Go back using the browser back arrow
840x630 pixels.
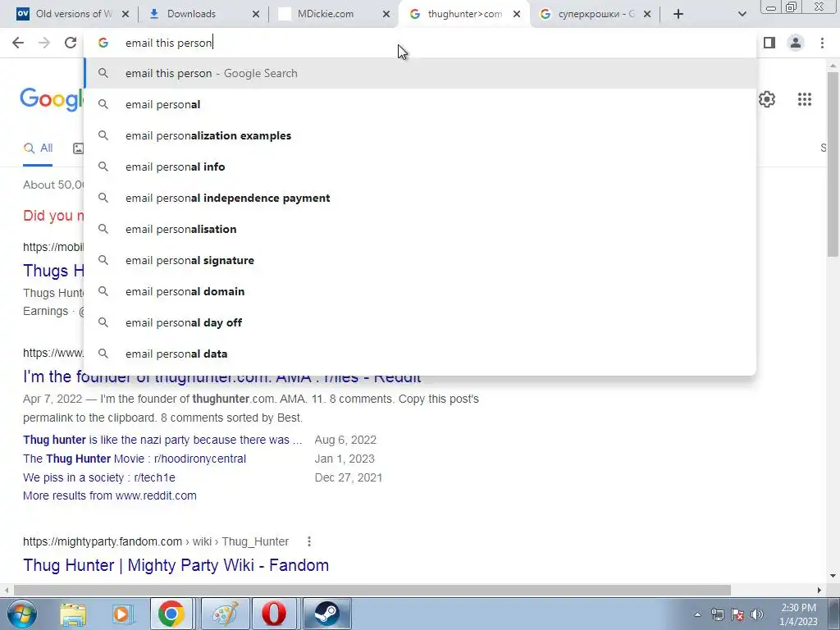coord(18,43)
